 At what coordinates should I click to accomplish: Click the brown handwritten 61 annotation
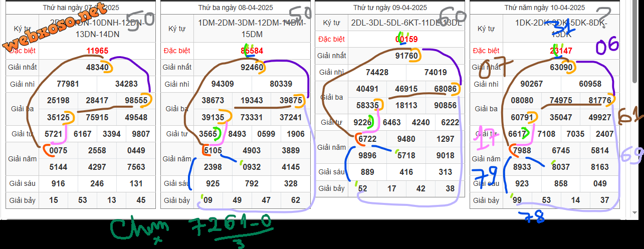(630, 116)
